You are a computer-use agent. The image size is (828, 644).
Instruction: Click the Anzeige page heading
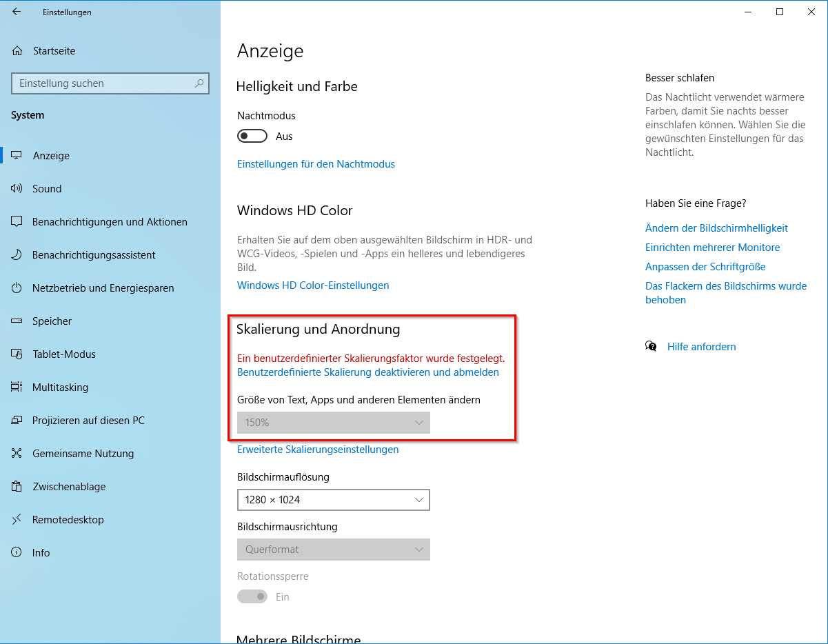[270, 51]
